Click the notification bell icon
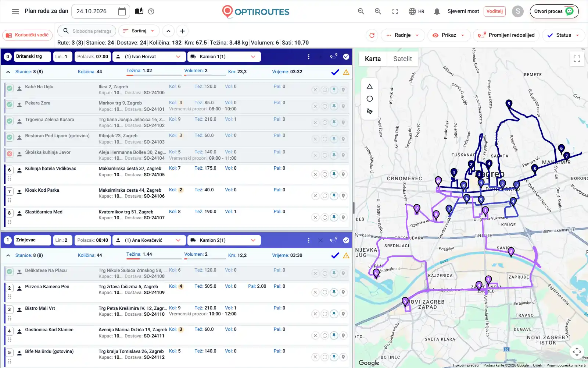 click(x=437, y=11)
